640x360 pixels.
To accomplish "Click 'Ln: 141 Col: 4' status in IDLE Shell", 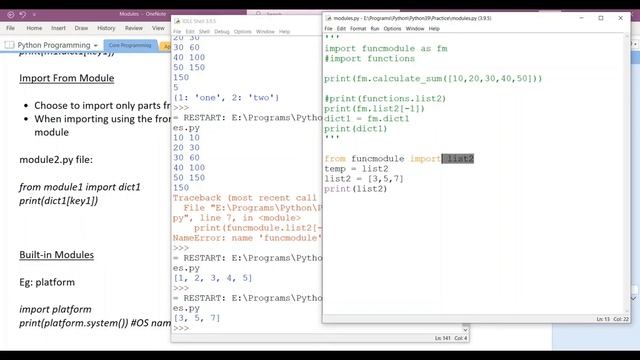I will [x=451, y=338].
